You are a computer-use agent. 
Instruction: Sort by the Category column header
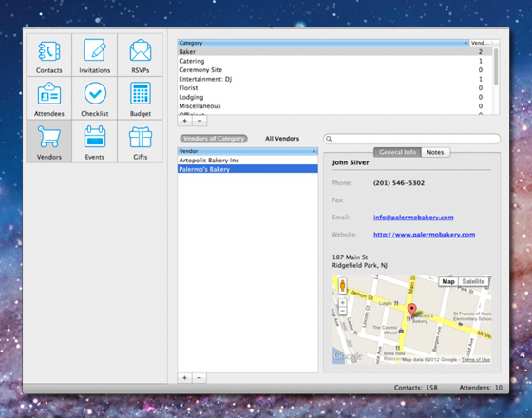click(x=323, y=43)
